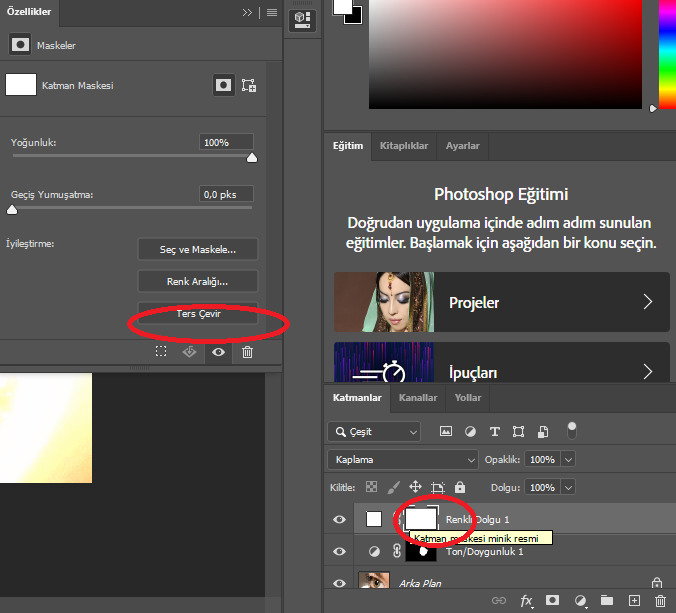
Task: Select the pixel mask button in Özellikler
Action: 223,85
